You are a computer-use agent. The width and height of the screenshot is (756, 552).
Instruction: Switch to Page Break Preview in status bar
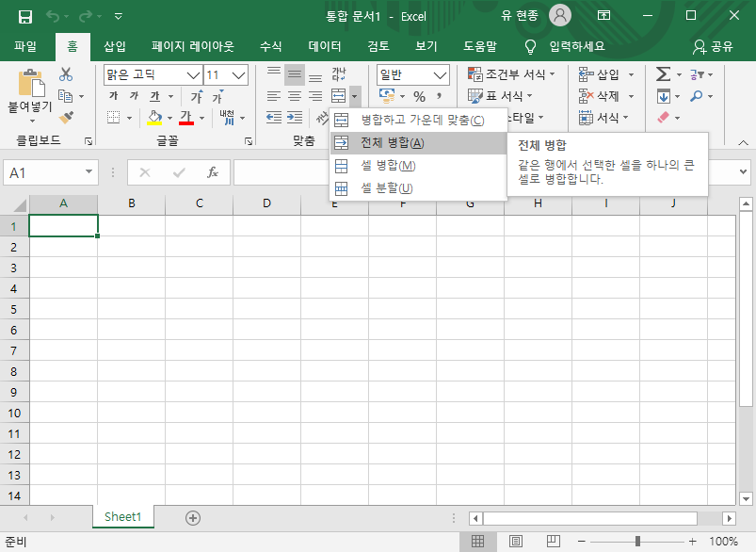click(553, 542)
